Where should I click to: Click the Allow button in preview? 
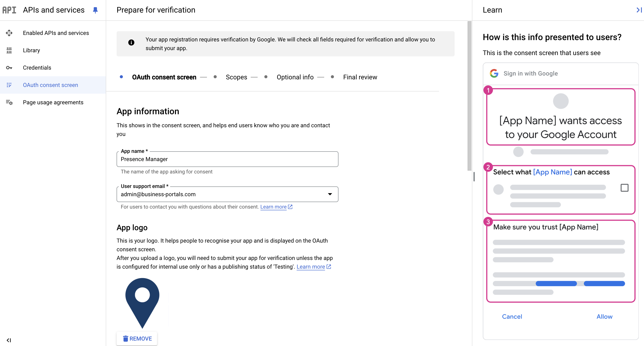pos(604,317)
